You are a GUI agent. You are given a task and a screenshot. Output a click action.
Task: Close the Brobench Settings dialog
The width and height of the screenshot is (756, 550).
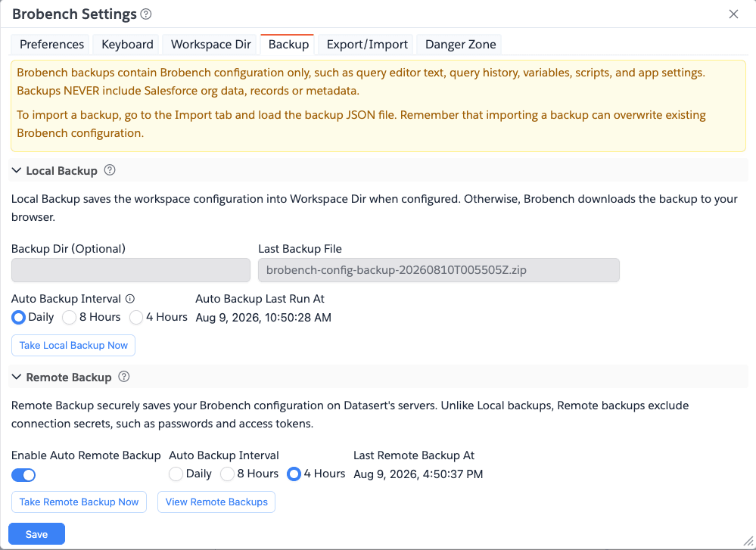733,14
